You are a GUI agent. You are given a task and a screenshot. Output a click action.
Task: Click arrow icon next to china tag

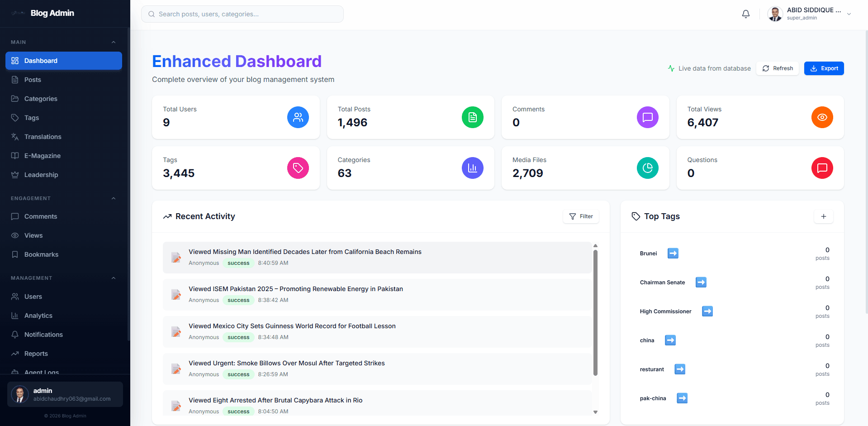[670, 340]
